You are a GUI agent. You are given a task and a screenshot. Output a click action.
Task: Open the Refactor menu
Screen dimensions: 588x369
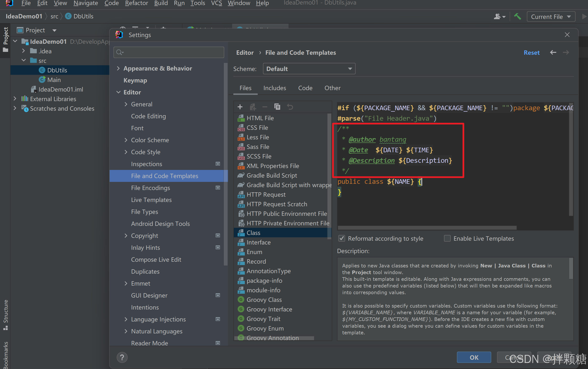click(x=136, y=3)
